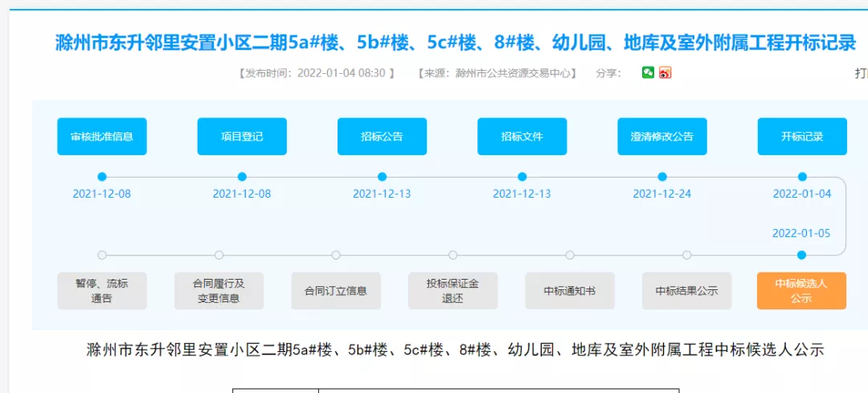Screen dimensions: 868x393
Task: Open the 开标记录 stage button
Action: point(802,136)
